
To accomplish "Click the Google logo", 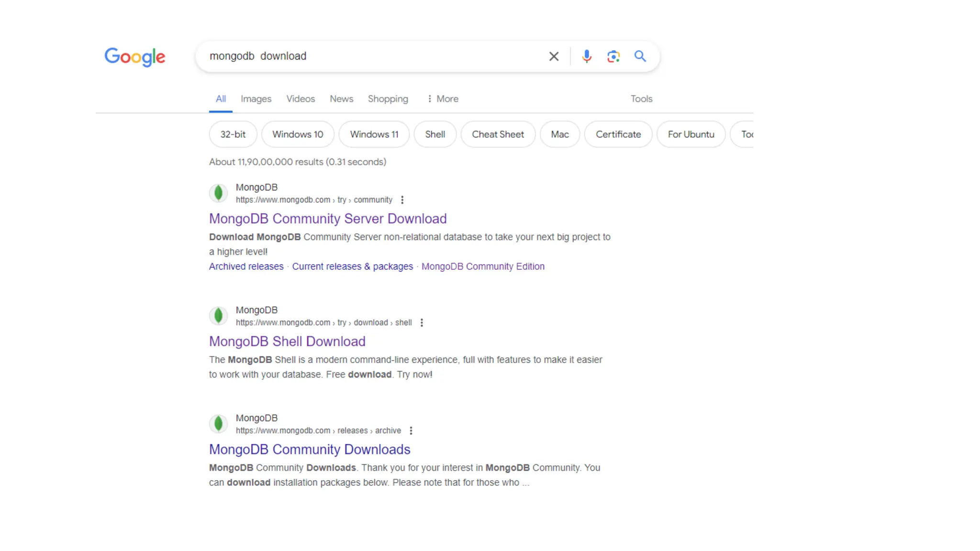I will tap(135, 57).
